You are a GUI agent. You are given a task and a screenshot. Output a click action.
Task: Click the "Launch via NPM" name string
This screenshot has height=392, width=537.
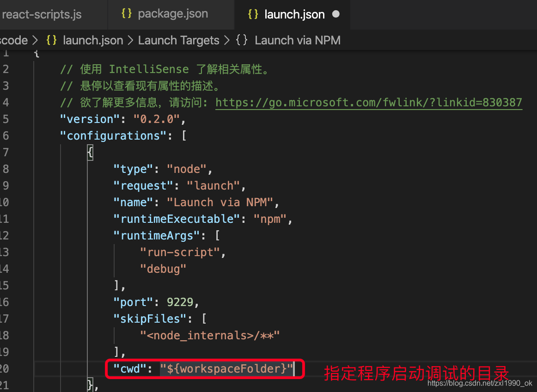click(220, 202)
